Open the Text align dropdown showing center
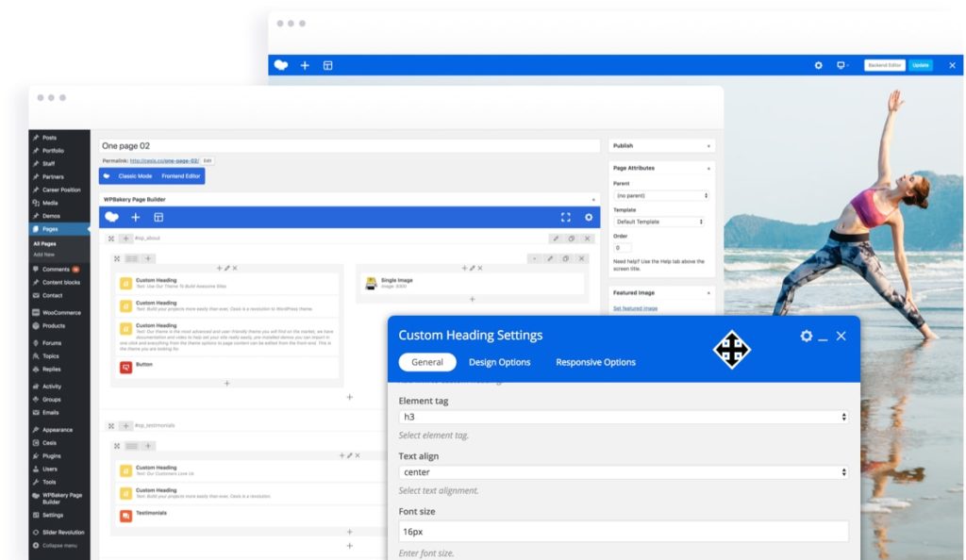Screen dimensions: 966x560 623,472
